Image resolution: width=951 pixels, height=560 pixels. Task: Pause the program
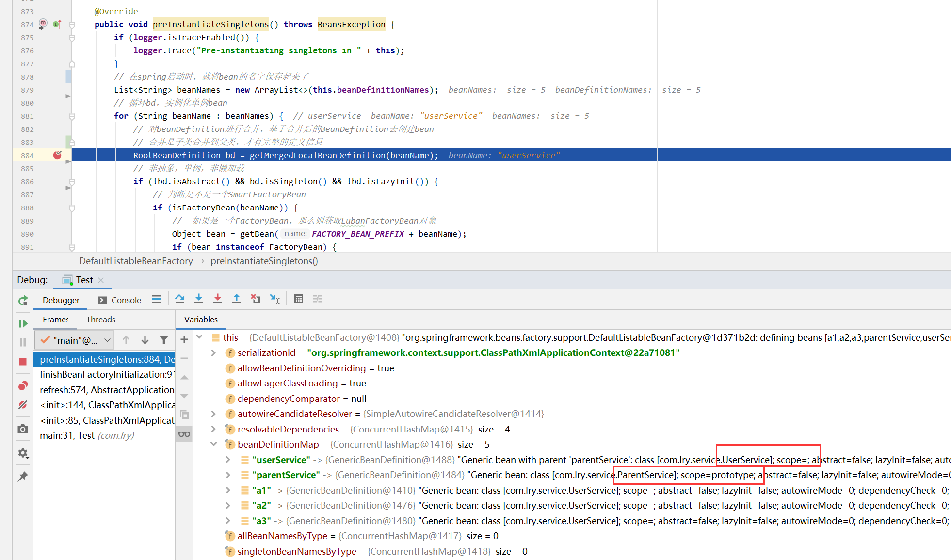(x=23, y=342)
